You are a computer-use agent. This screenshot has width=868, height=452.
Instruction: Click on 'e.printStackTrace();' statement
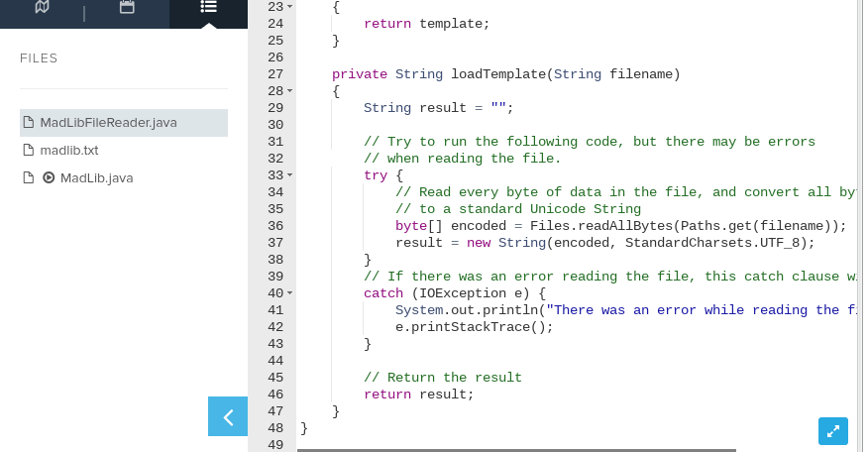[474, 327]
